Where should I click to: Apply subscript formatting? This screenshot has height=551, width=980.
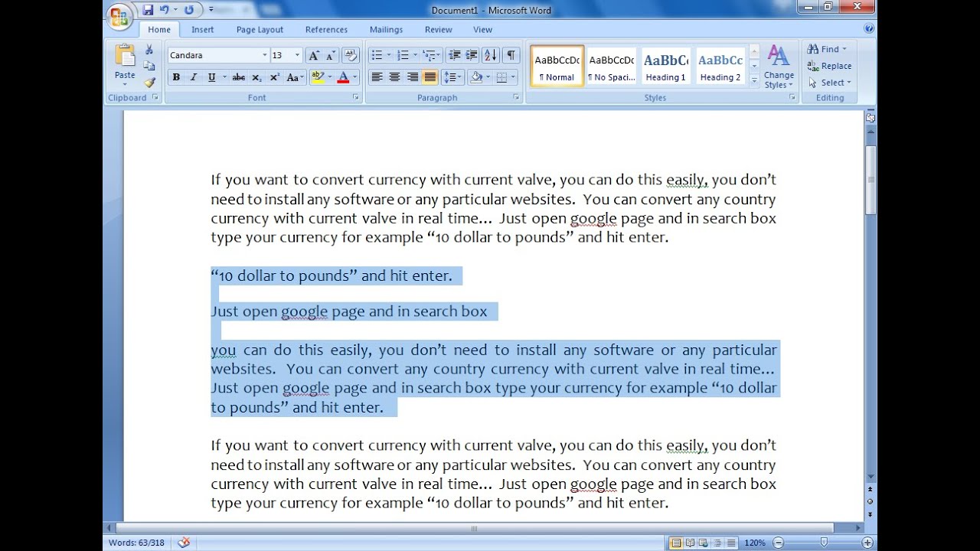point(256,77)
